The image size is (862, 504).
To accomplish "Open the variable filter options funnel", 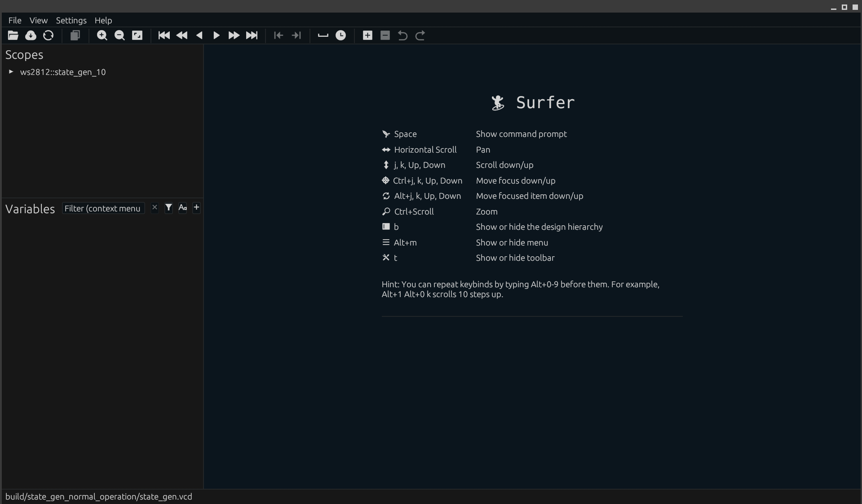I will tap(168, 208).
